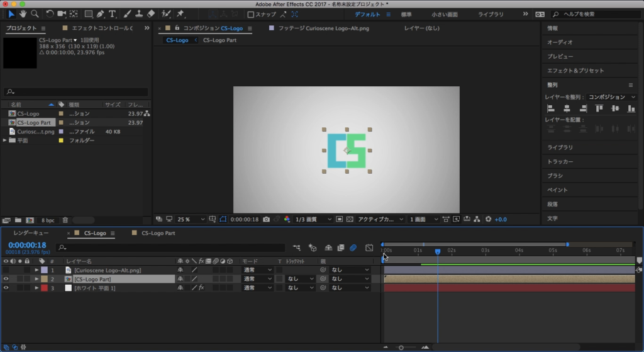Click the ヘルプを検索 search field
The width and height of the screenshot is (644, 352).
(x=594, y=14)
